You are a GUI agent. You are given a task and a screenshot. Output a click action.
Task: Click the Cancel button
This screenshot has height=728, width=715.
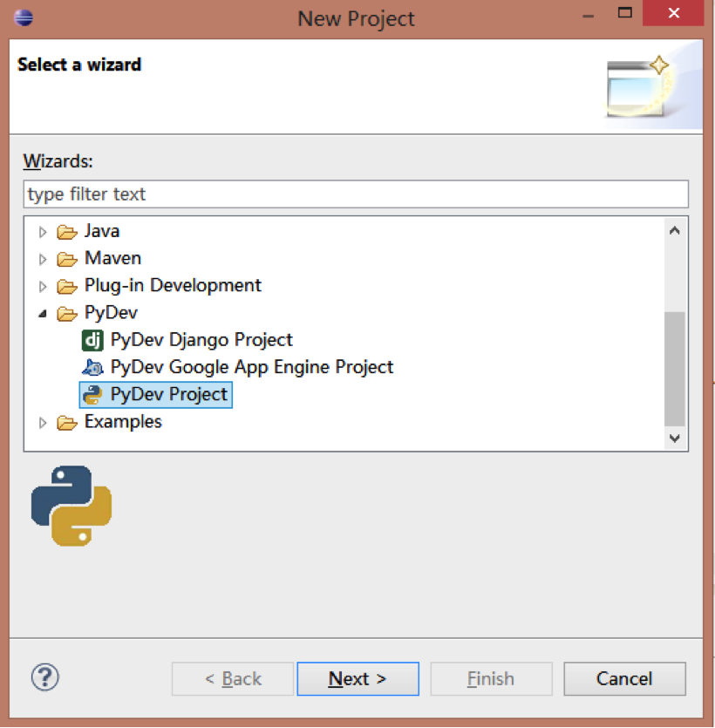[624, 679]
